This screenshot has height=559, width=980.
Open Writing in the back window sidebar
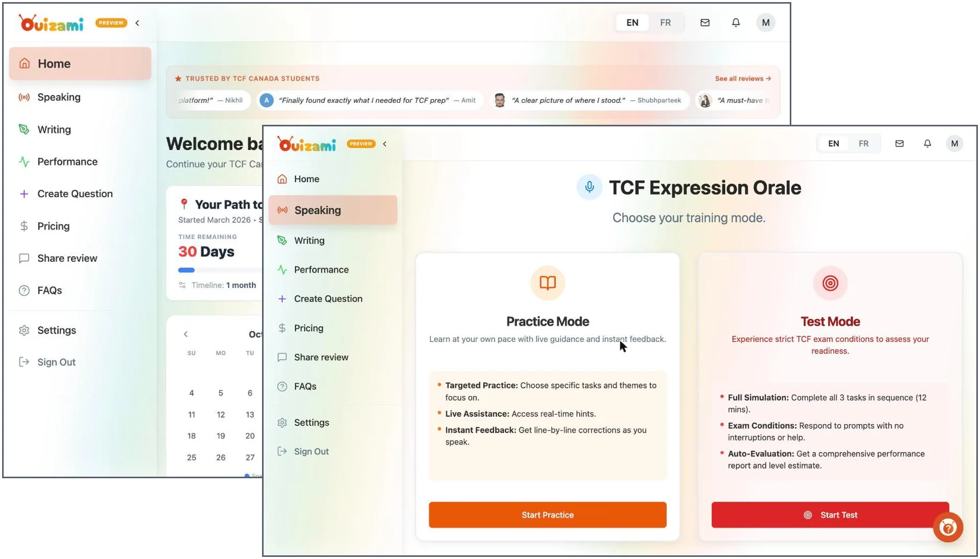pos(80,130)
